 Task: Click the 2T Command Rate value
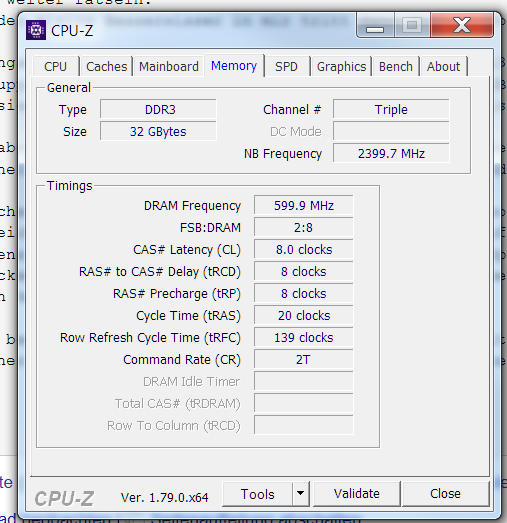304,360
